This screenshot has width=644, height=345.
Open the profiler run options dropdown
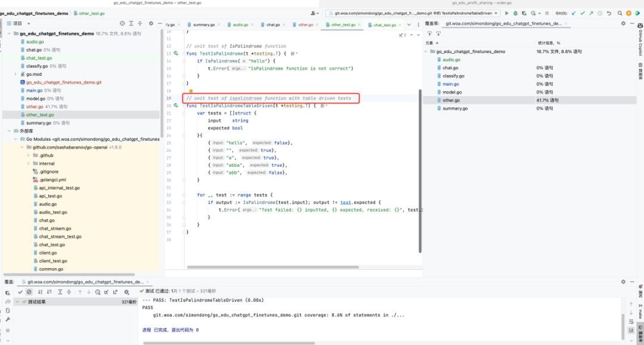tap(539, 13)
